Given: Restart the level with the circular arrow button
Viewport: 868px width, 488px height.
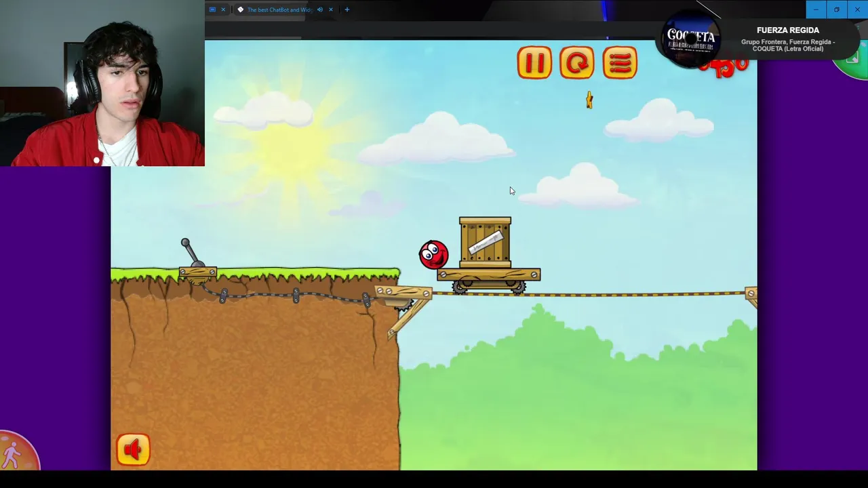Looking at the screenshot, I should coord(577,63).
